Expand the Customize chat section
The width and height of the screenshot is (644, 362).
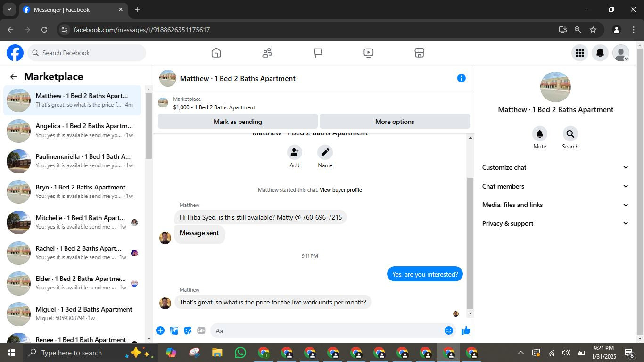tap(555, 167)
